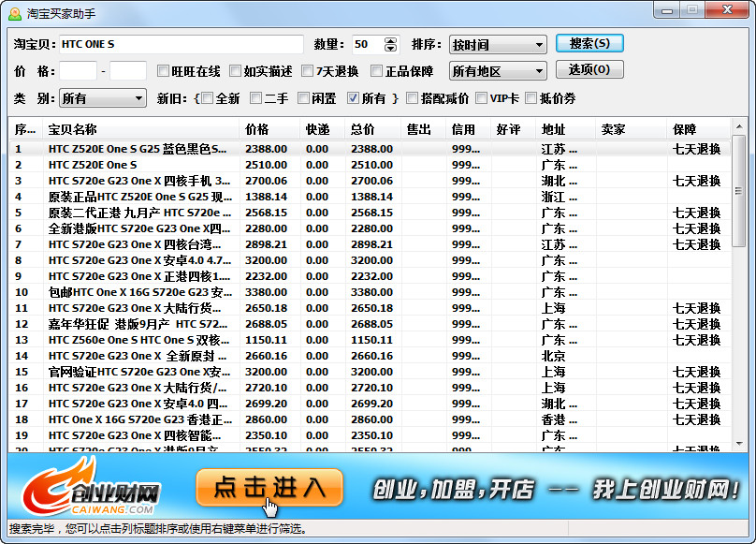
Task: Expand the 所有地区 region dropdown
Action: 498,71
